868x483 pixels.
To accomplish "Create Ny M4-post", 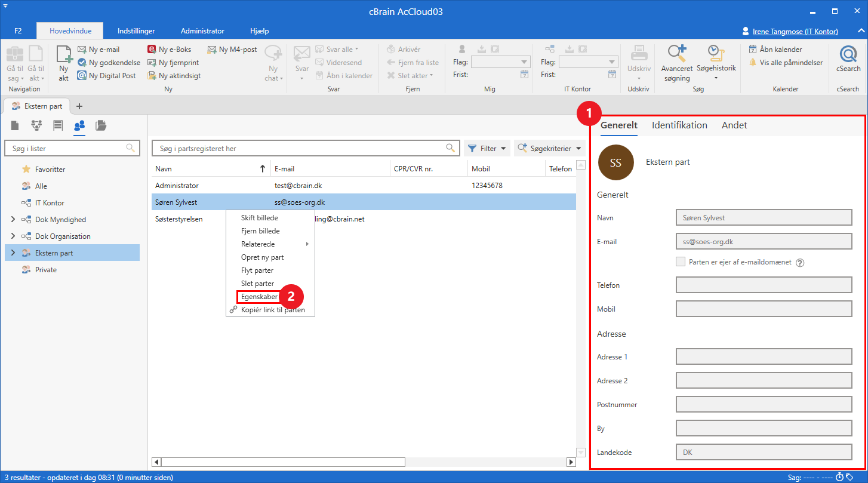I will [232, 50].
